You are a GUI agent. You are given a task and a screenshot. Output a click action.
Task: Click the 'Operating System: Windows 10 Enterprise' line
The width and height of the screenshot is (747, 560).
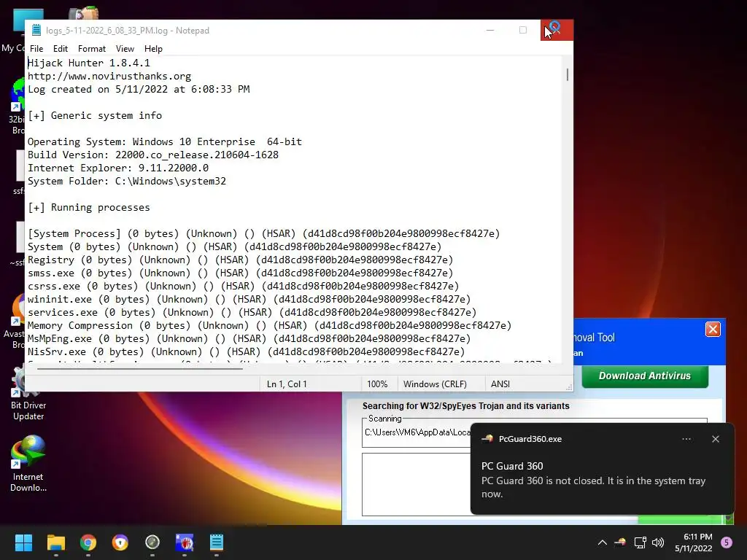(x=164, y=142)
